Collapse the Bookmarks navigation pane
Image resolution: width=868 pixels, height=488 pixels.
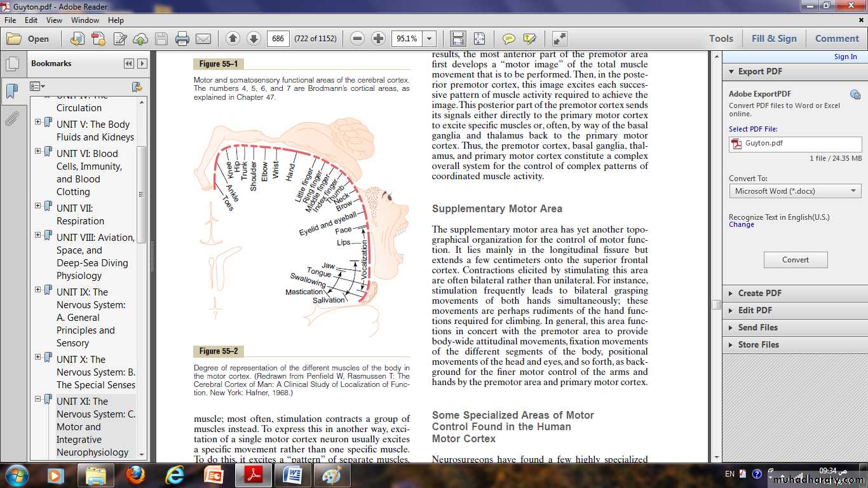pos(129,64)
